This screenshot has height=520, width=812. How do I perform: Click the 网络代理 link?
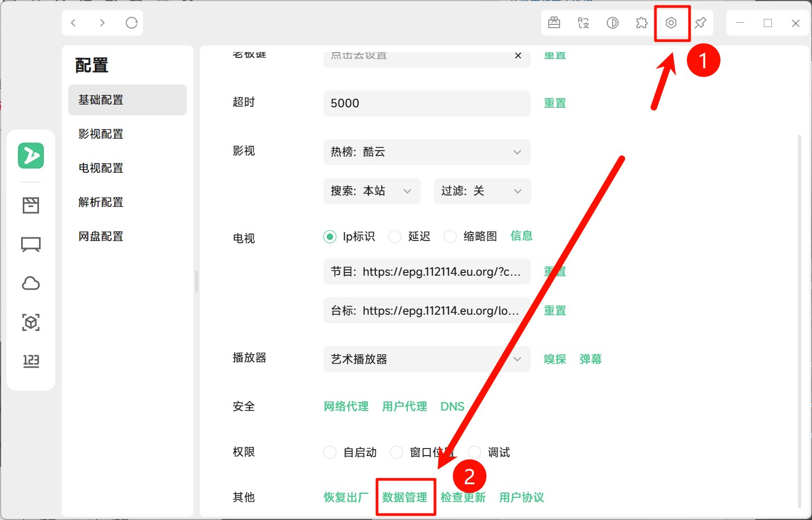[x=346, y=406]
